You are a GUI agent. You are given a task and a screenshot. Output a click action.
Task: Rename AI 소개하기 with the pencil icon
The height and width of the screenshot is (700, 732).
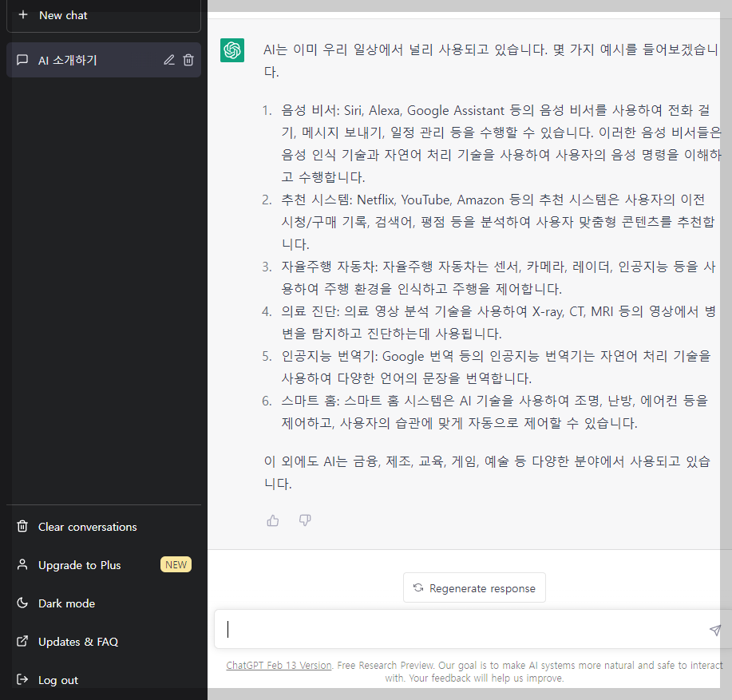pos(169,60)
